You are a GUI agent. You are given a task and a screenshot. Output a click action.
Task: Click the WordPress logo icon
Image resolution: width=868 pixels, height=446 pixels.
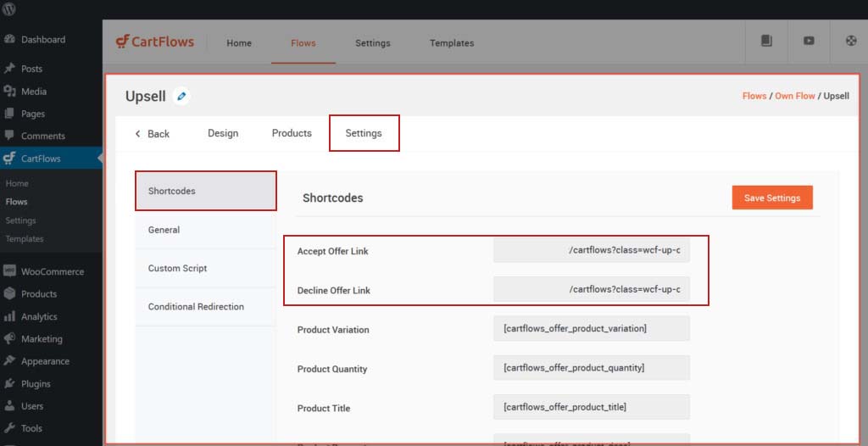9,9
